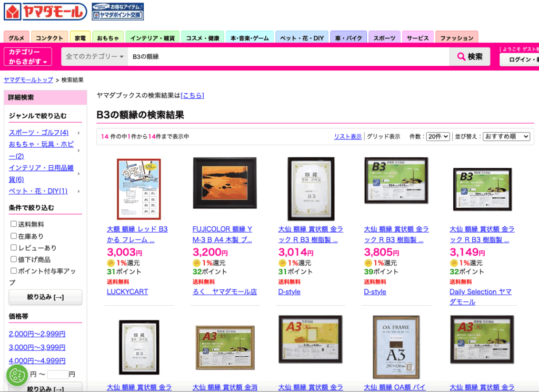This screenshot has width=539, height=392.
Task: Open the 件数 20件 dropdown
Action: [x=438, y=136]
